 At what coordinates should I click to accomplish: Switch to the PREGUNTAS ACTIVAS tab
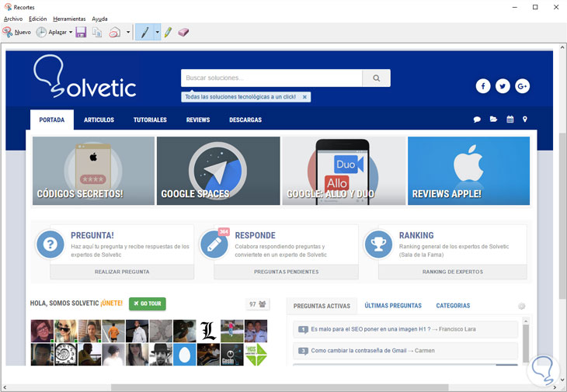coord(322,306)
